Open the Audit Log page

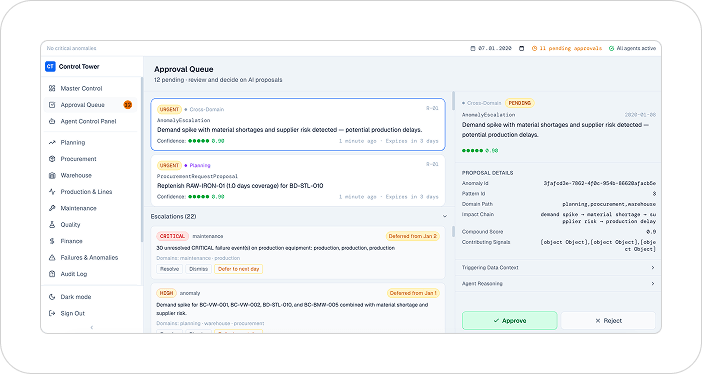pyautogui.click(x=91, y=274)
